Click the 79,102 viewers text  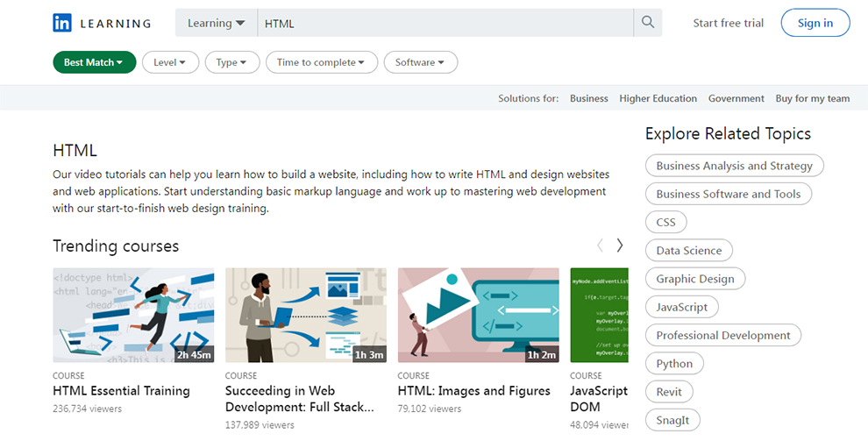pyautogui.click(x=429, y=409)
